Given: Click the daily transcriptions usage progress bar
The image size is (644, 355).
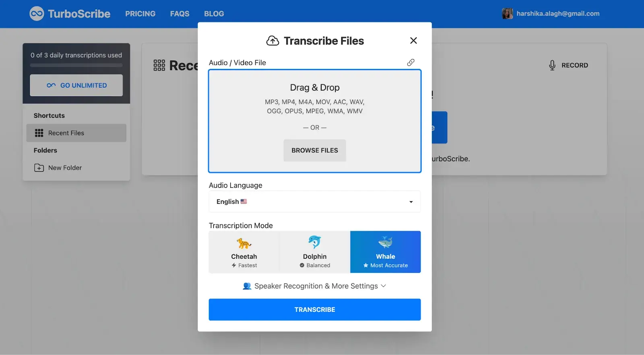Looking at the screenshot, I should [76, 65].
